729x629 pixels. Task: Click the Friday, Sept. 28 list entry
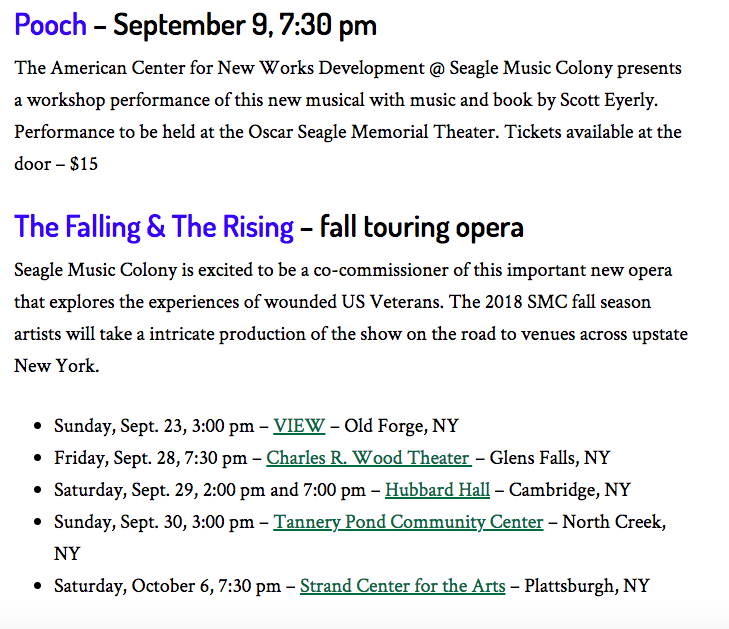point(332,458)
